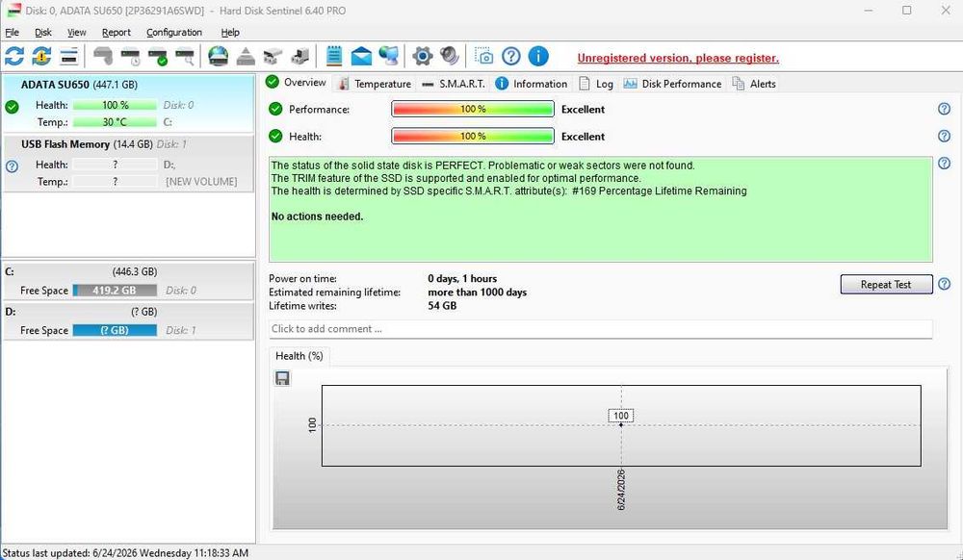
Task: Click the '54 GB' lifetime writes value
Action: tap(442, 305)
